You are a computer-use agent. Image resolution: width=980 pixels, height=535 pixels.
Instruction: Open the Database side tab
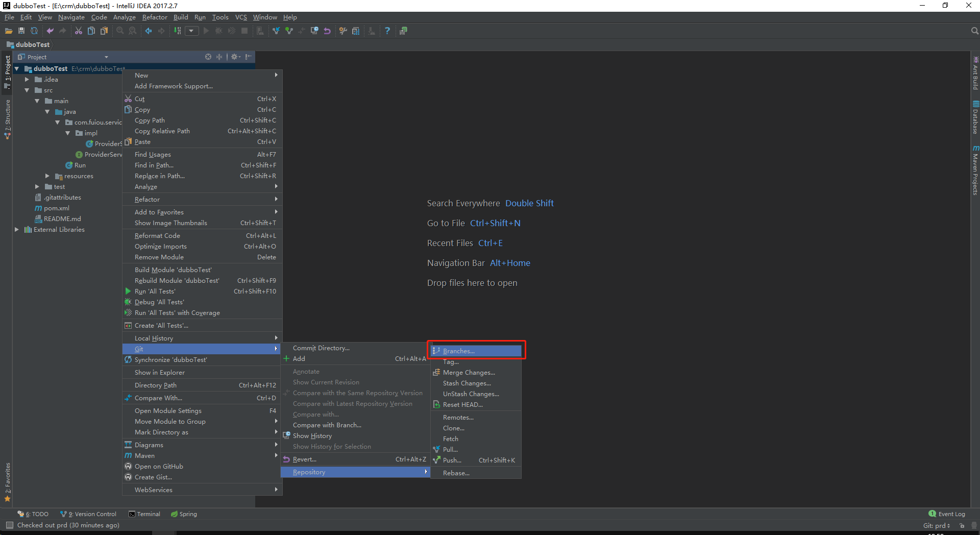pos(975,117)
